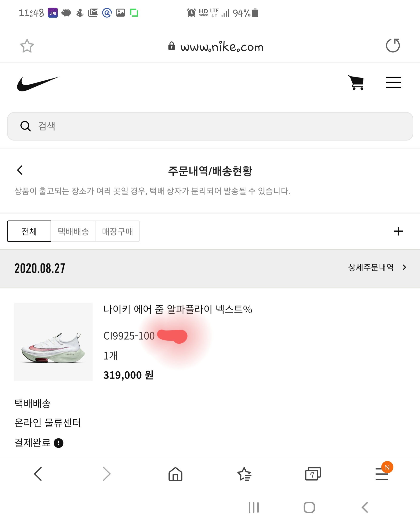Open the Alphafly shoe product thumbnail

point(53,342)
